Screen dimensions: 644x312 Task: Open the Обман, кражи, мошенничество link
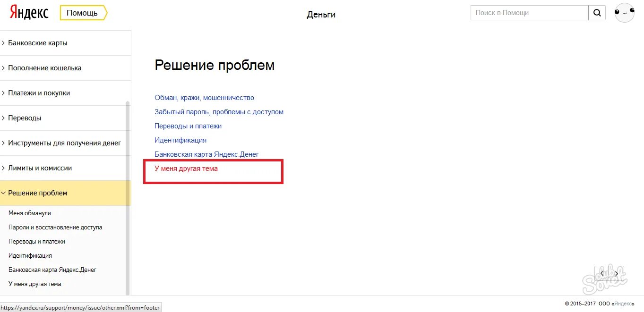click(x=204, y=97)
